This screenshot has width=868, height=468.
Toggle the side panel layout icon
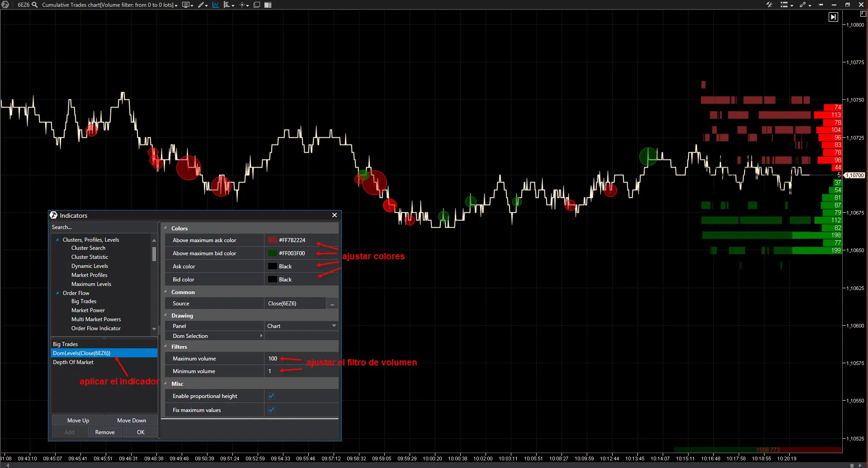pos(268,5)
